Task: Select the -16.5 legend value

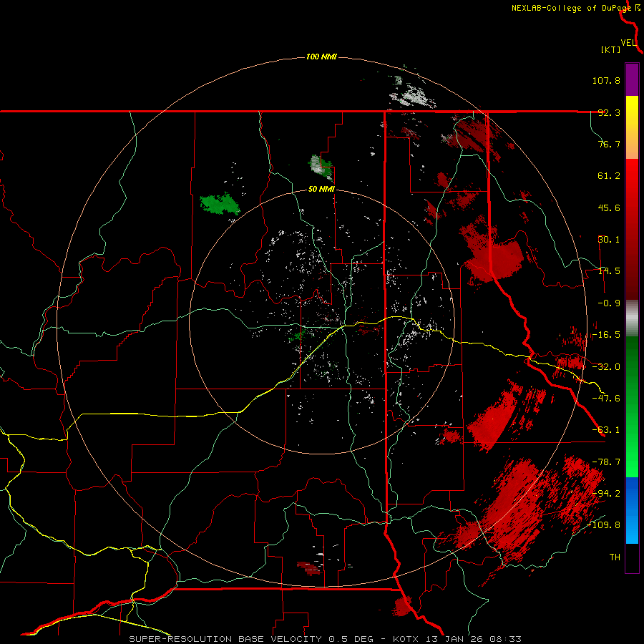Action: point(606,335)
